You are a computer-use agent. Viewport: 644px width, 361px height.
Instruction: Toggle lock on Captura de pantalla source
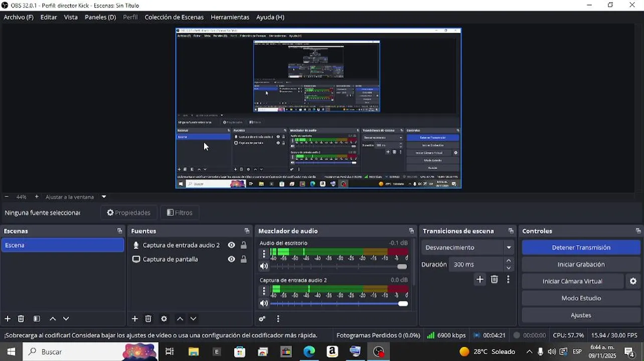click(x=243, y=259)
